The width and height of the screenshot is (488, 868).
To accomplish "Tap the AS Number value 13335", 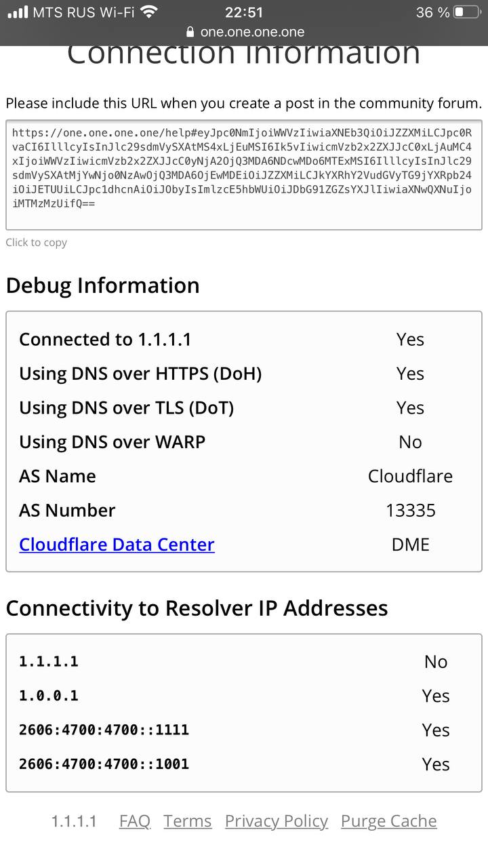I will (411, 511).
